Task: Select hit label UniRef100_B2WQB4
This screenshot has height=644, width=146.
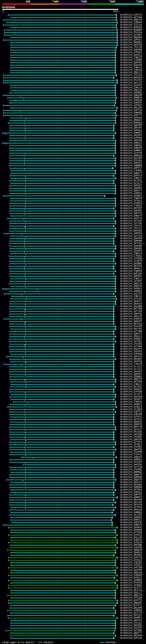Action: (131, 30)
